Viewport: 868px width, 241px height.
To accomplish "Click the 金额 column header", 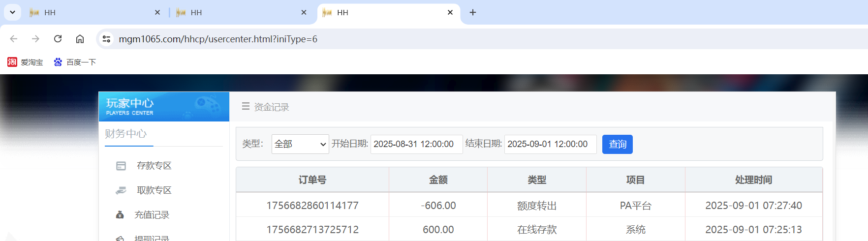I will click(438, 180).
